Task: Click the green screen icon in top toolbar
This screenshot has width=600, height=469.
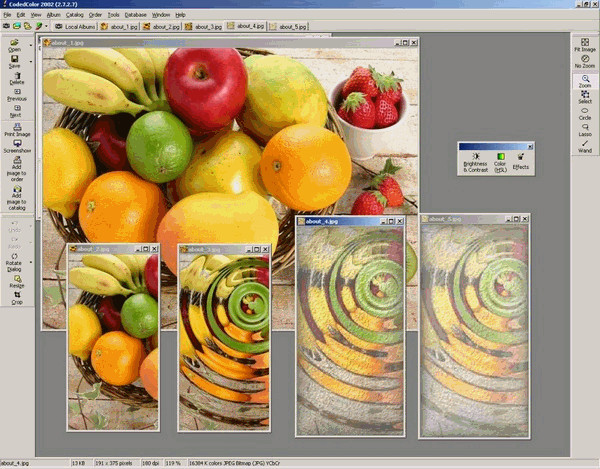Action: pyautogui.click(x=16, y=26)
